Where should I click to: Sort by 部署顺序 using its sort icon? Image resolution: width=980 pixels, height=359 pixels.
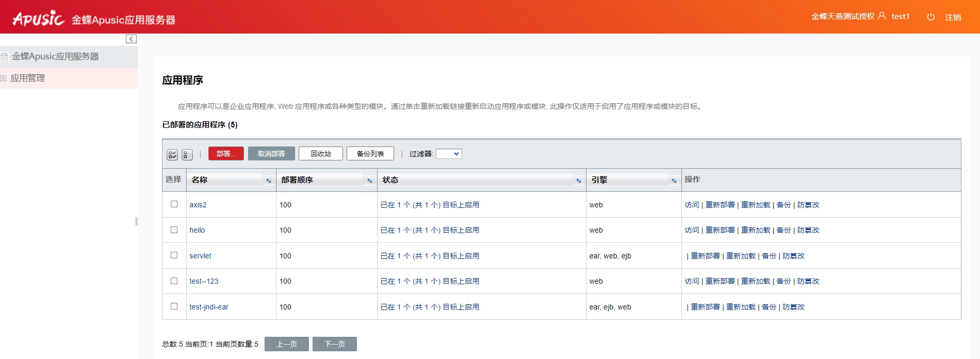pos(369,181)
